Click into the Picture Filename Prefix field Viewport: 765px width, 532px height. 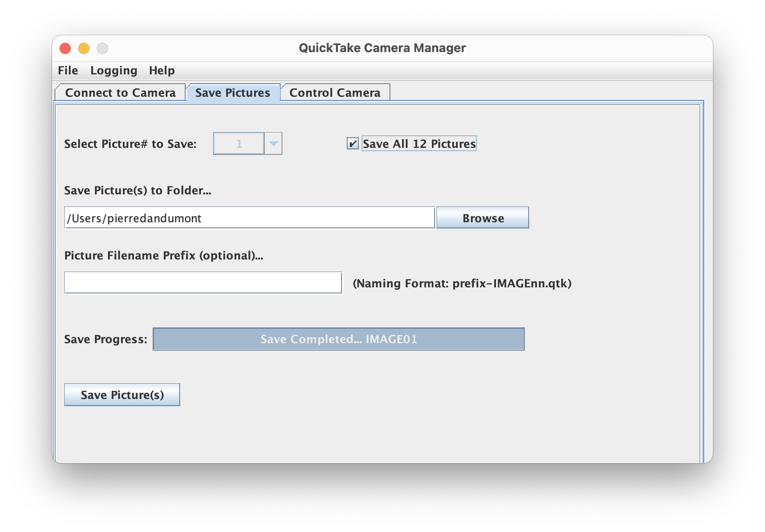pyautogui.click(x=203, y=283)
